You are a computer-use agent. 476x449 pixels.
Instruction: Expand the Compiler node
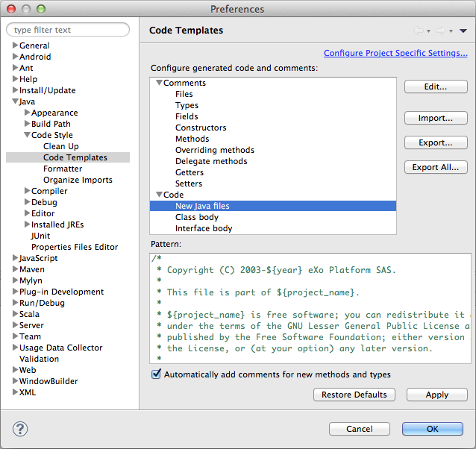pyautogui.click(x=28, y=191)
